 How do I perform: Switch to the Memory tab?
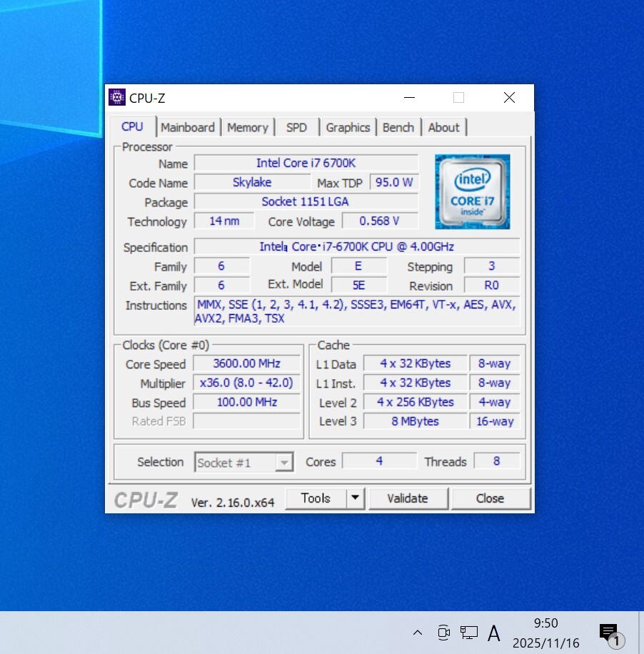pyautogui.click(x=247, y=128)
